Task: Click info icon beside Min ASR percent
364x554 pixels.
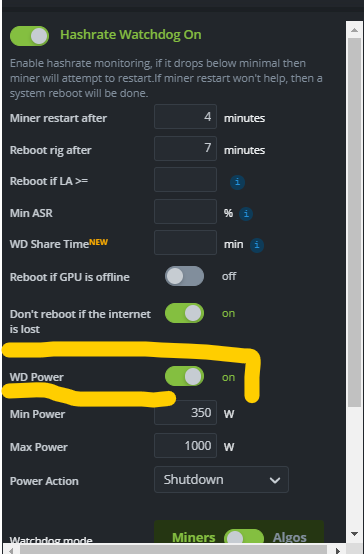Action: 246,214
